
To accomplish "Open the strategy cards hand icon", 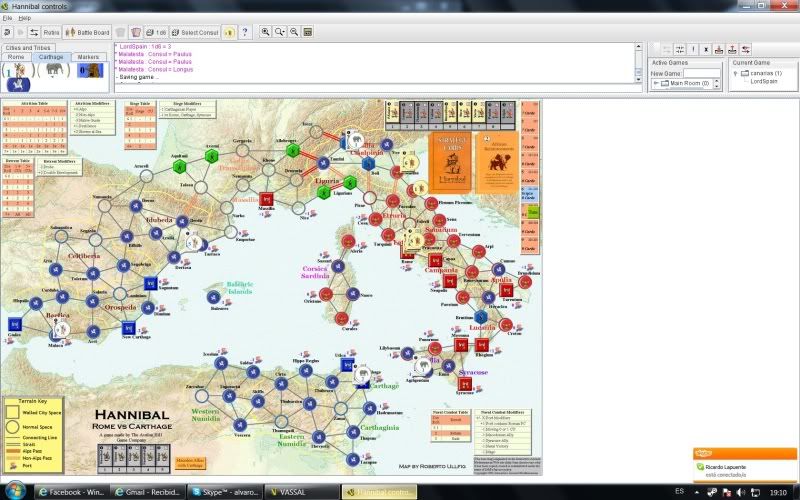I will pos(136,32).
